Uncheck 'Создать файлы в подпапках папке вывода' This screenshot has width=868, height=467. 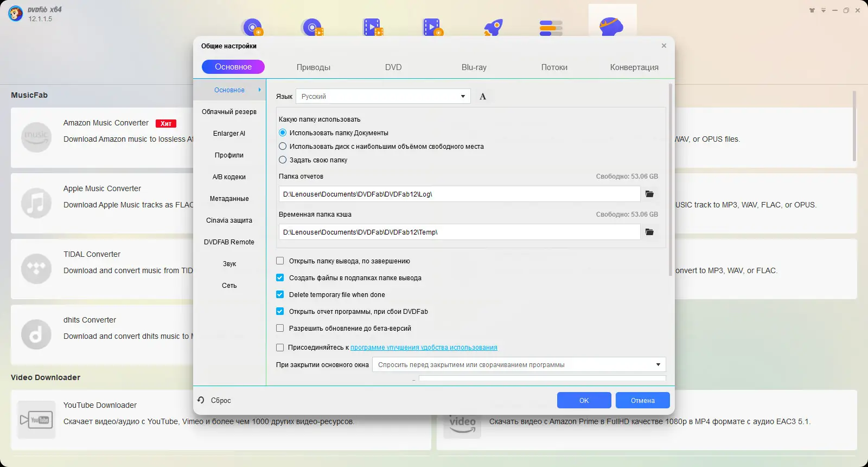pyautogui.click(x=280, y=277)
